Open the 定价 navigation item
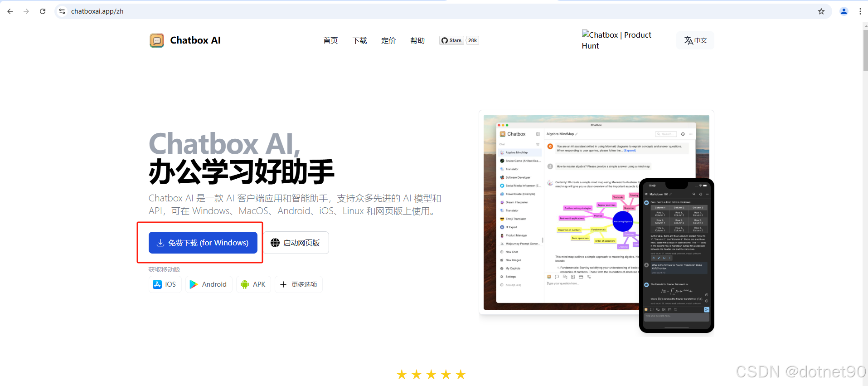The image size is (868, 386). pyautogui.click(x=388, y=40)
